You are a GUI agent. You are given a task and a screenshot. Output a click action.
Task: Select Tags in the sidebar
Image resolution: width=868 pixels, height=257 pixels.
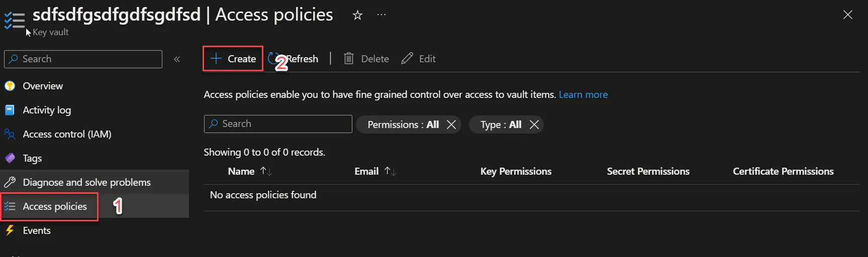tap(32, 158)
